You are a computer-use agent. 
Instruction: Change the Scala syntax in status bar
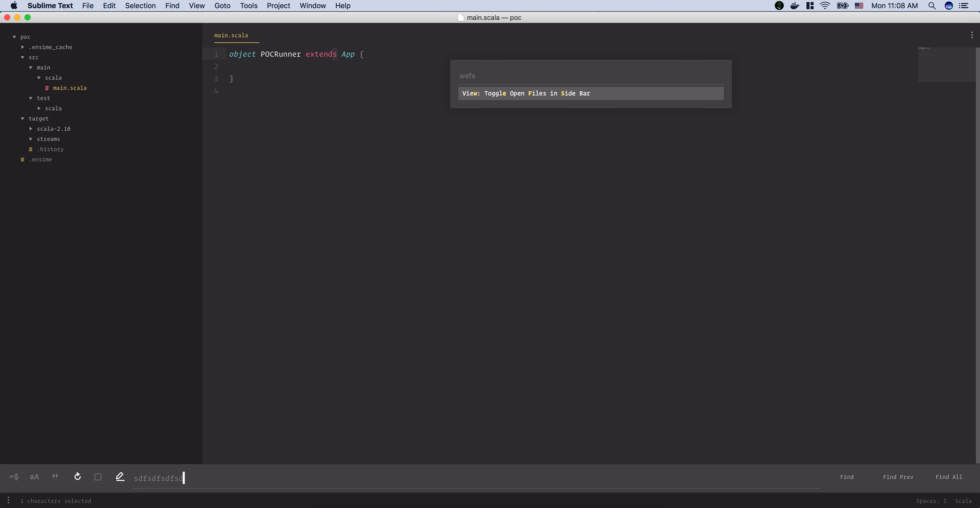(x=963, y=501)
